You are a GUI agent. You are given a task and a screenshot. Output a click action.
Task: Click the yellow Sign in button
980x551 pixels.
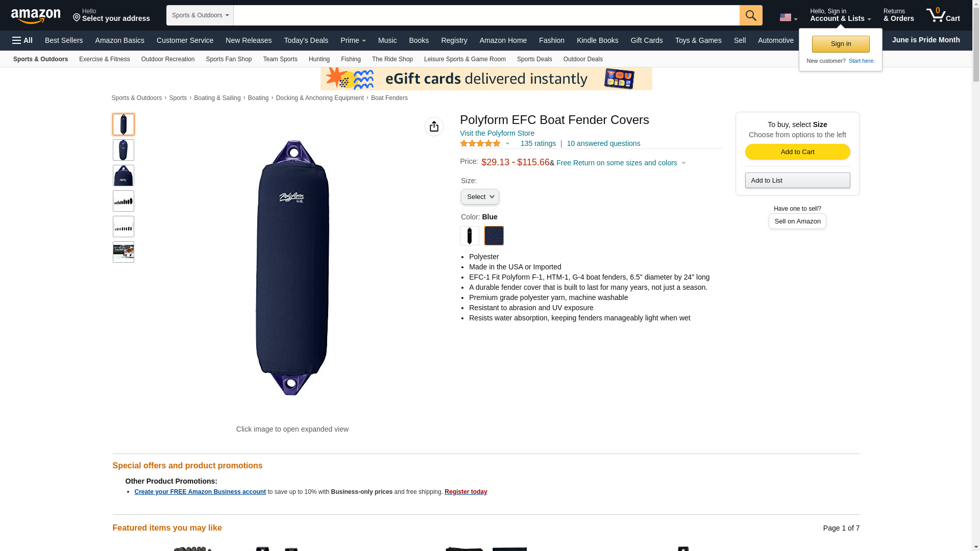(x=840, y=44)
